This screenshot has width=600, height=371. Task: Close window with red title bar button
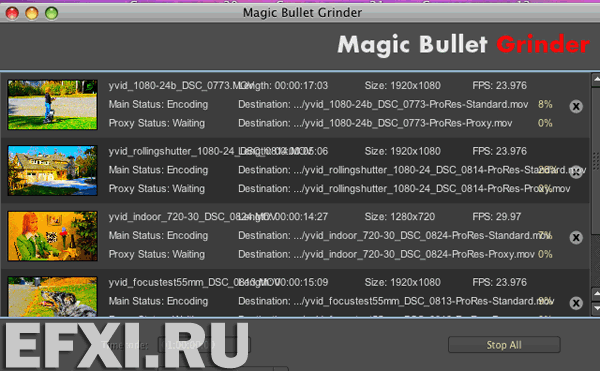pyautogui.click(x=12, y=13)
